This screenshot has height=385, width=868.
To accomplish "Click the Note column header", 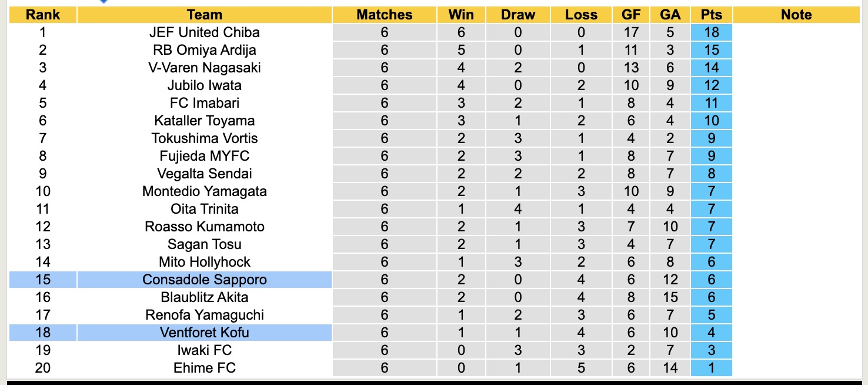I will tap(796, 15).
